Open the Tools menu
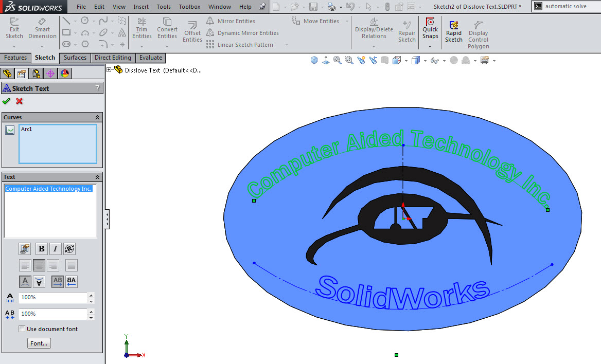 click(164, 7)
